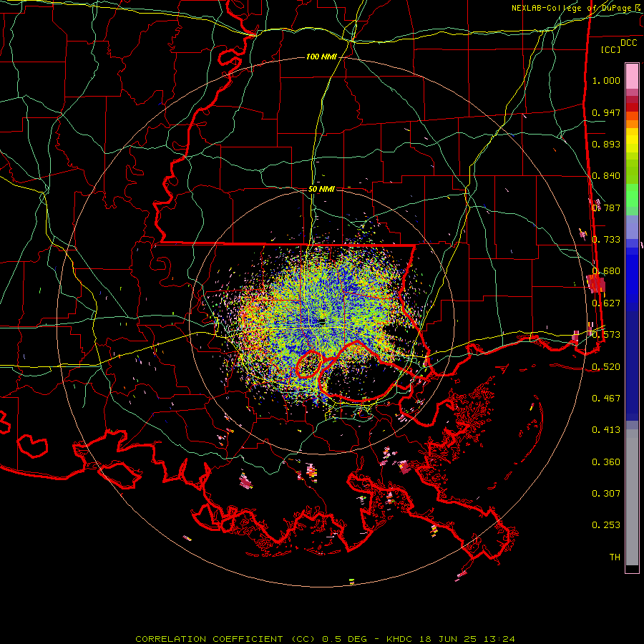This screenshot has width=644, height=644.
Task: Select the 0.787 legend value
Action: click(x=606, y=208)
